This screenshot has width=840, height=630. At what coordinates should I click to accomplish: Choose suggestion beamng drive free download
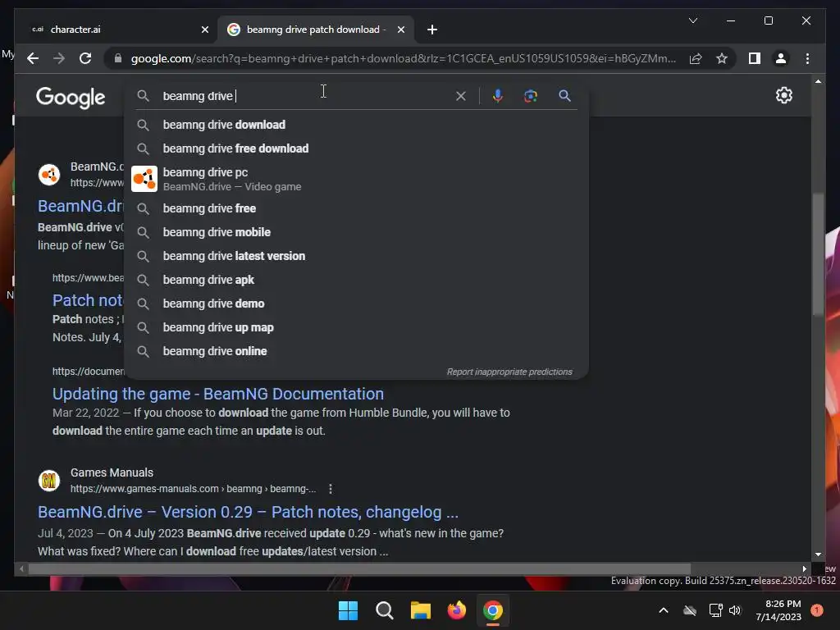(x=356, y=148)
